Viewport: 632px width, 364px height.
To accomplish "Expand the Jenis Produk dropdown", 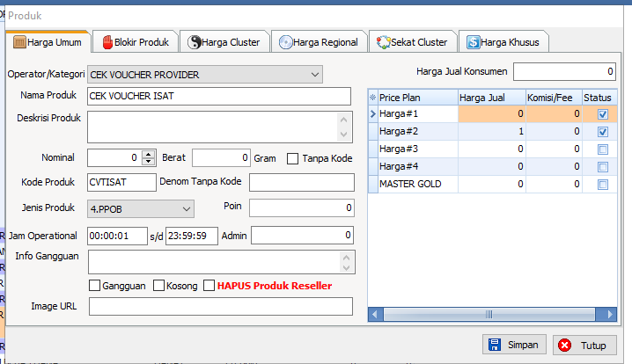I will [x=187, y=209].
